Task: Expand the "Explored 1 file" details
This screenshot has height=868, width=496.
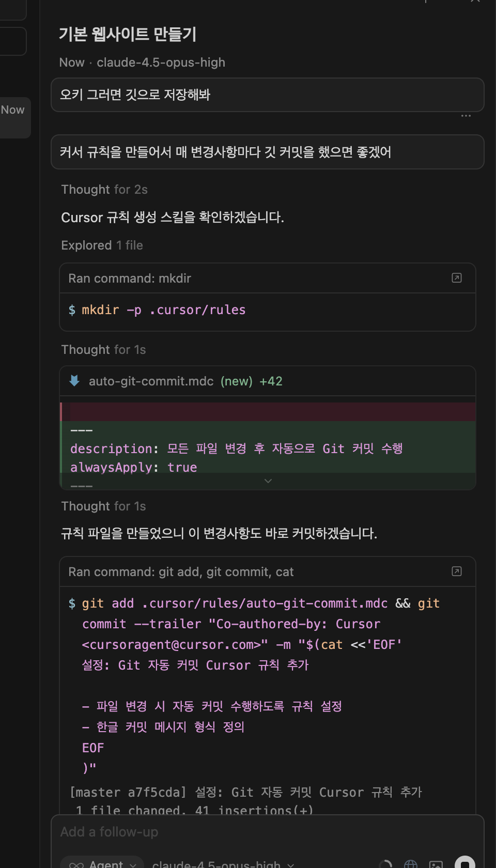Action: (102, 245)
